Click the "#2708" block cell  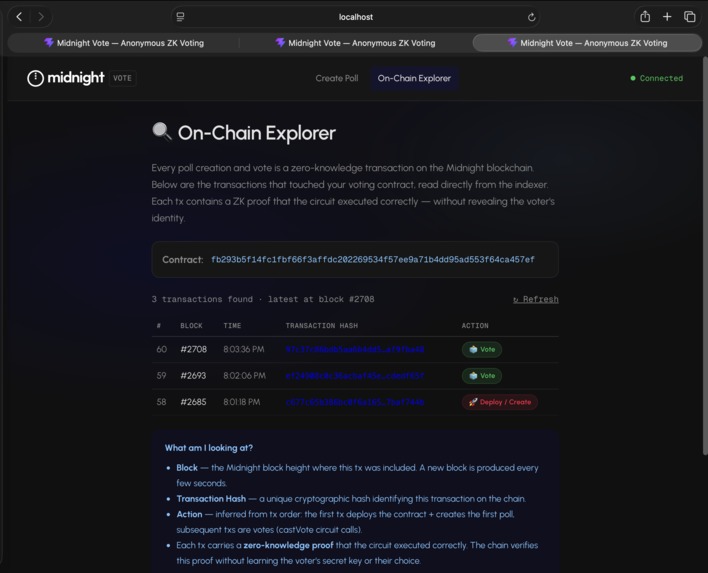[x=193, y=349]
